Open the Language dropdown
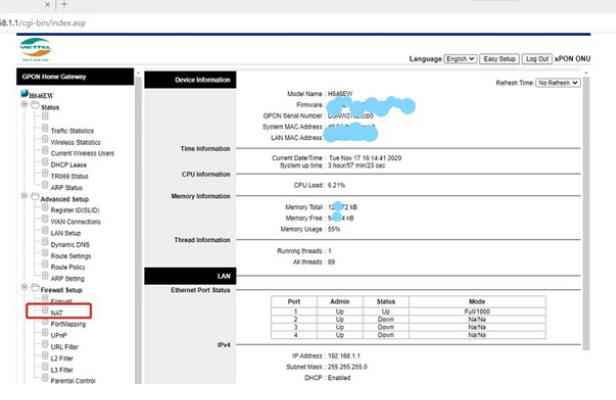The width and height of the screenshot is (616, 400). click(460, 60)
